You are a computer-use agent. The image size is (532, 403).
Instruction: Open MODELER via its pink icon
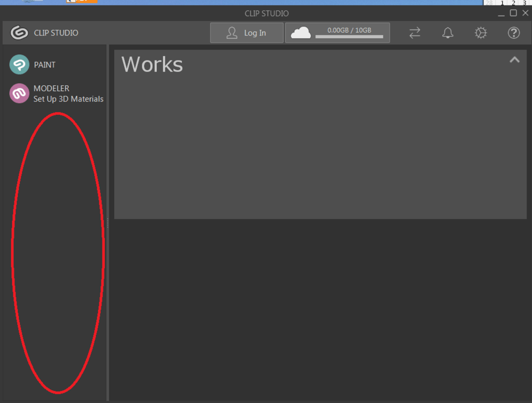click(x=19, y=93)
